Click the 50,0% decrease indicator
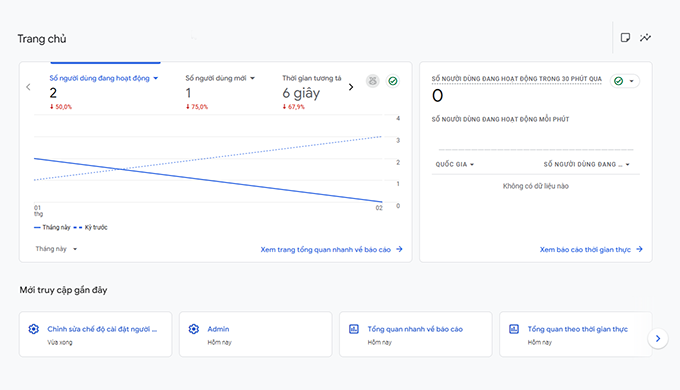Screen dimensions: 680x390 pos(61,107)
